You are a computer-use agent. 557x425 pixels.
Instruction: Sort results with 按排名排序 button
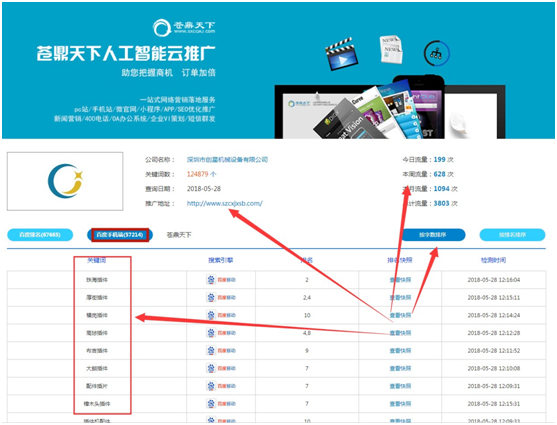tap(512, 235)
